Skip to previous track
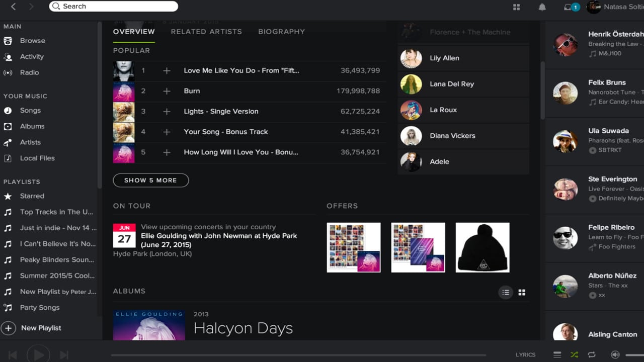The height and width of the screenshot is (362, 644). pos(13,355)
